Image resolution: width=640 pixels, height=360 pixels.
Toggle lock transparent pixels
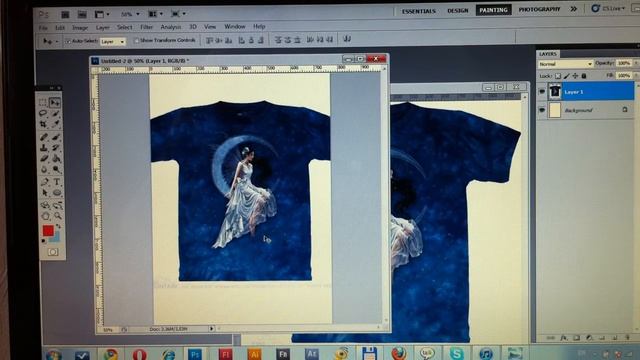point(558,76)
